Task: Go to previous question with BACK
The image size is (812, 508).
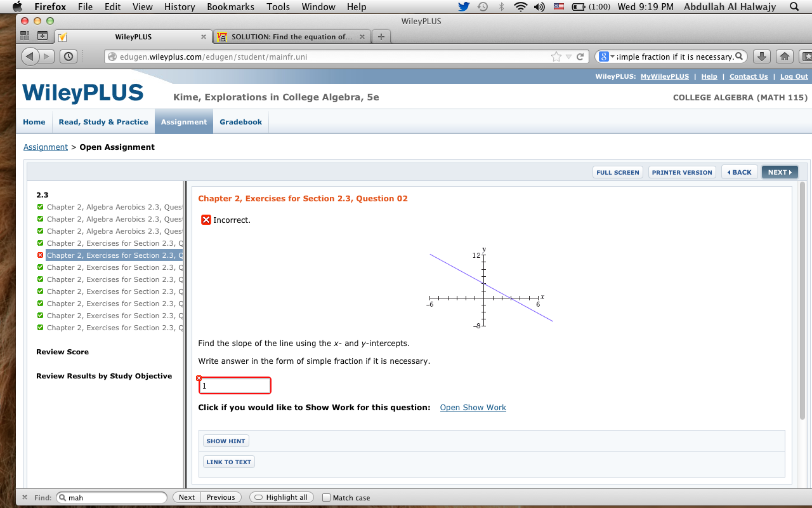Action: coord(739,172)
